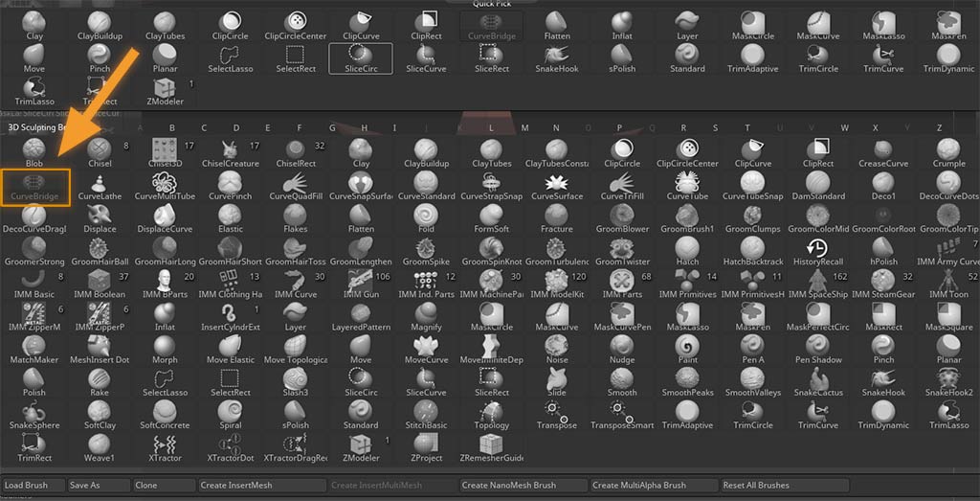Pick the Chisel3D brush
Screen dimensions: 980x501
[x=165, y=153]
